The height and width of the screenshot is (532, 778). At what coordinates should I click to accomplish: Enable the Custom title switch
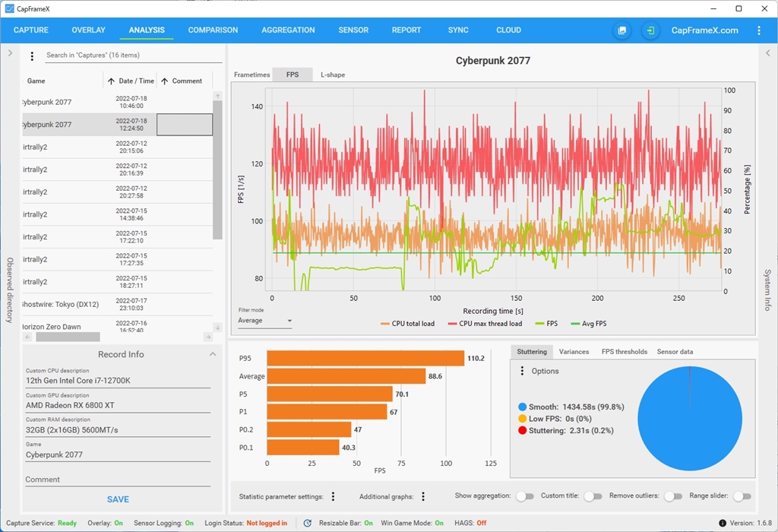tap(593, 496)
